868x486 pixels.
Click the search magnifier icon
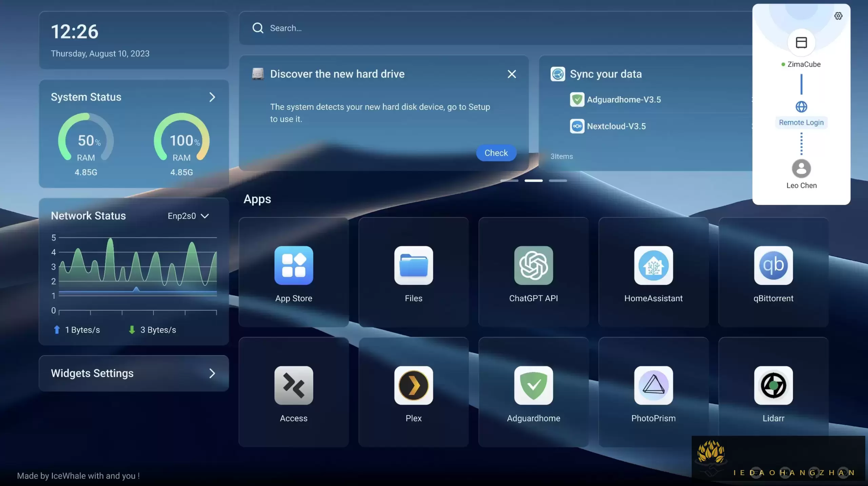click(x=258, y=28)
